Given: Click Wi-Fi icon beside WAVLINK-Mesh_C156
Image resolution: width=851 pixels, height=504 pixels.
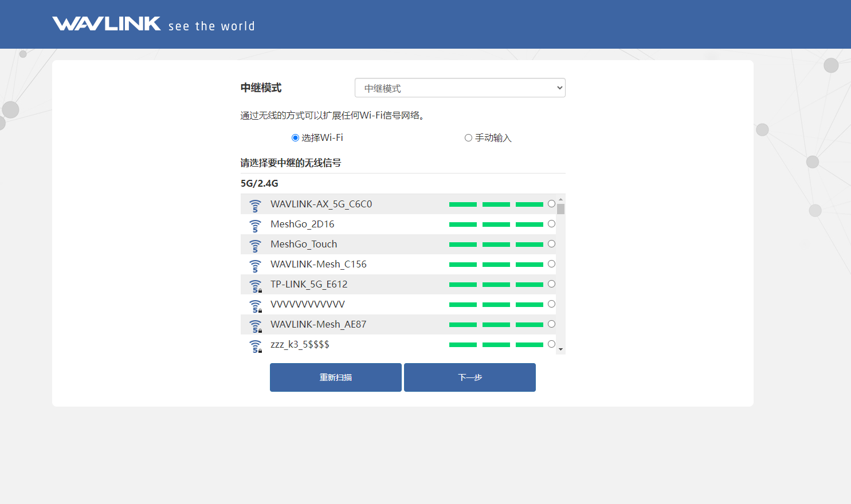Looking at the screenshot, I should click(x=255, y=265).
